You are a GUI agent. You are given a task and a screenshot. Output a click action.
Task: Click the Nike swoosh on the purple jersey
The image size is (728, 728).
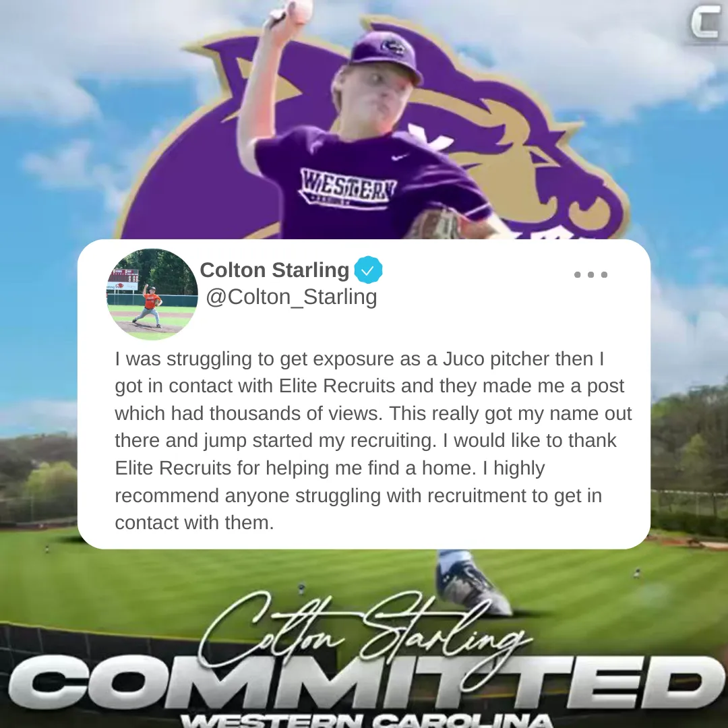click(x=399, y=157)
